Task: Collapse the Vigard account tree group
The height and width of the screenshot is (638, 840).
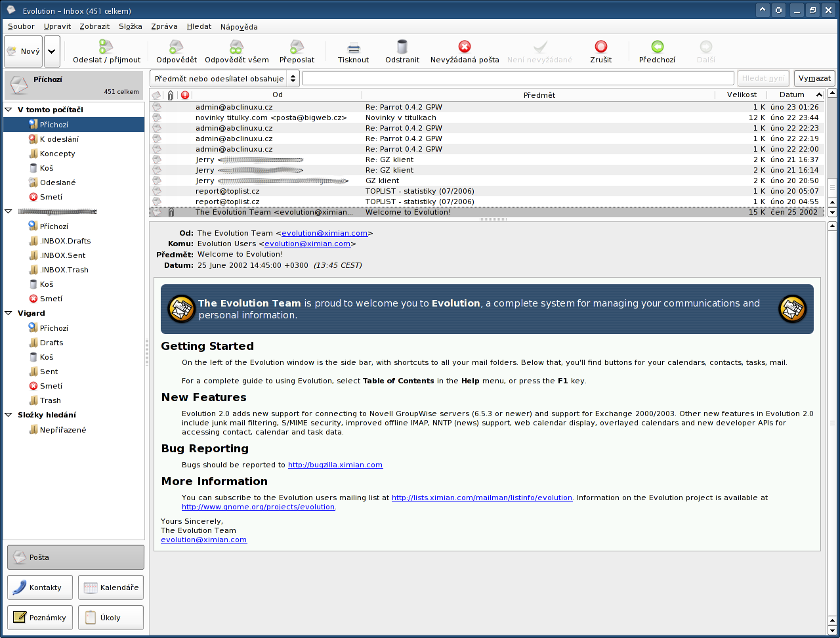Action: pos(9,313)
